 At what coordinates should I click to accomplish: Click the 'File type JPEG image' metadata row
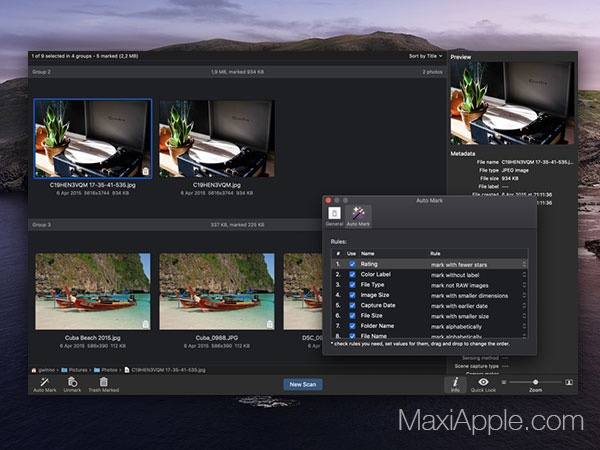coord(504,170)
